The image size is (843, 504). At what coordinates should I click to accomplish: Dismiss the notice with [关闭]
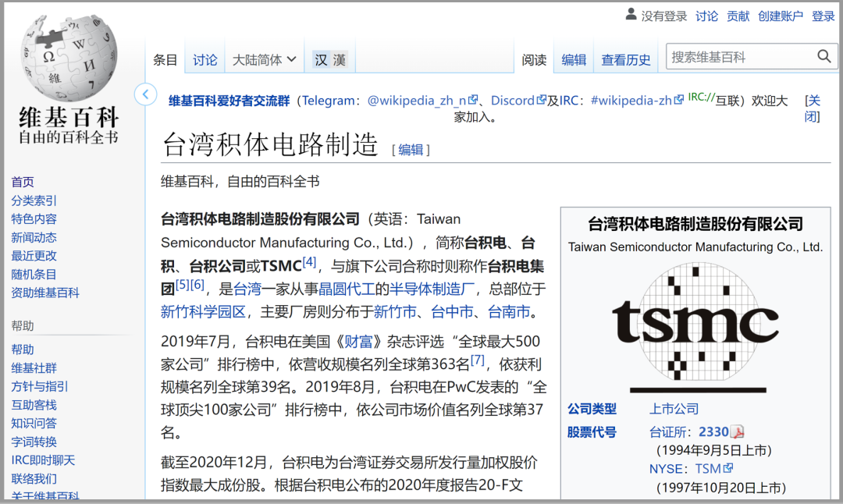coord(813,108)
